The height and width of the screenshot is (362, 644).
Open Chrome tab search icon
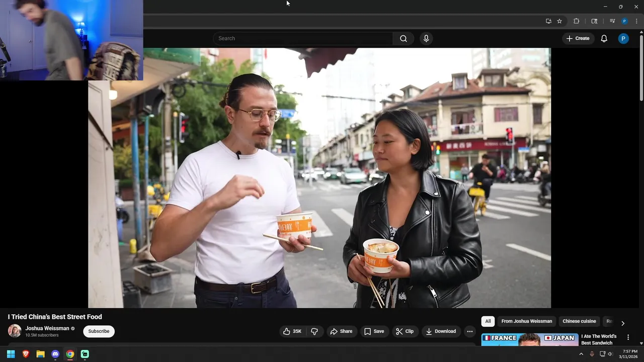coord(594,21)
